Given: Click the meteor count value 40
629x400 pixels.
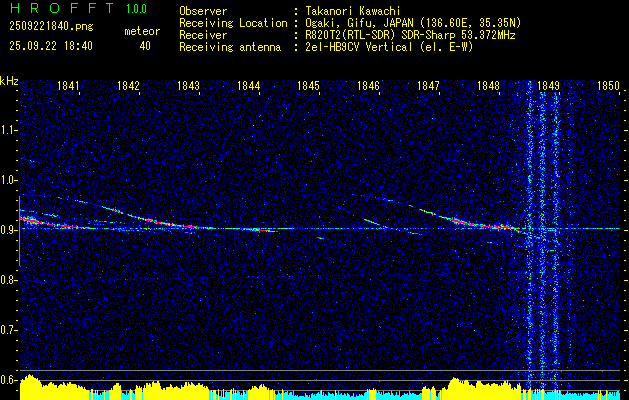Looking at the screenshot, I should point(145,46).
